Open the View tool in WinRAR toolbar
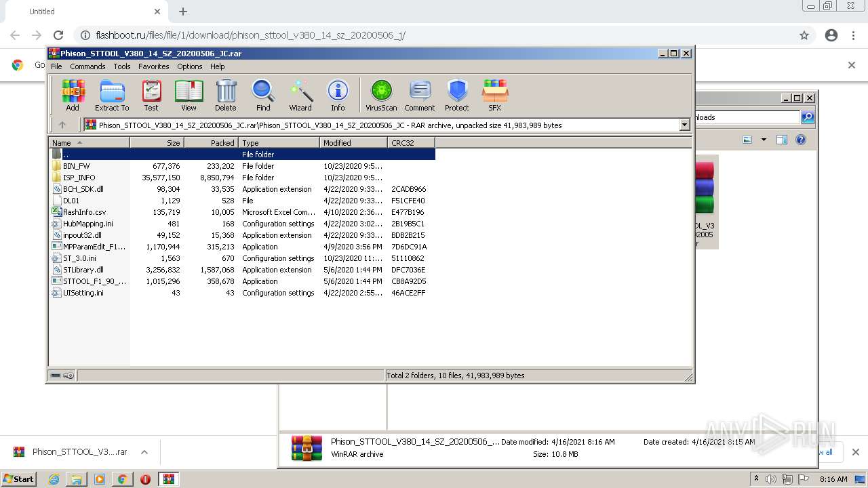This screenshot has width=868, height=488. (189, 95)
